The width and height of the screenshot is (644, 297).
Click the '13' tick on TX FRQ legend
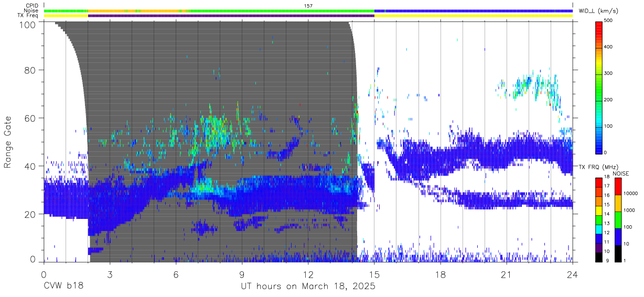tap(607, 223)
